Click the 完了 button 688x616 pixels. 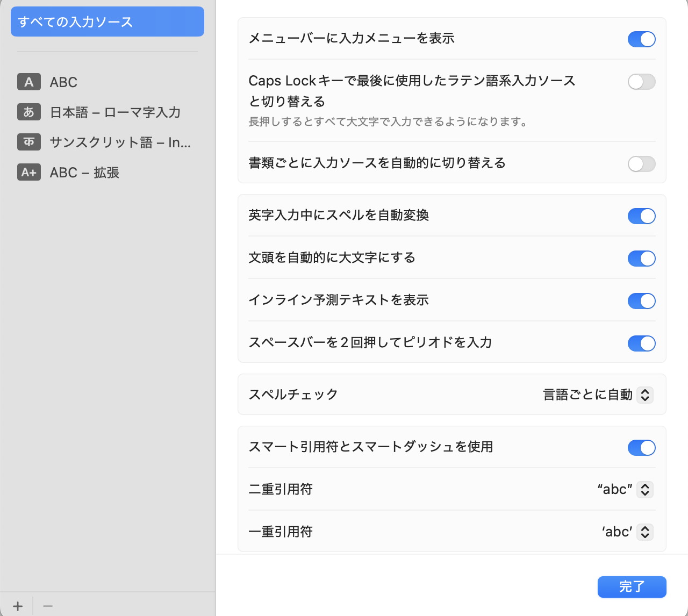pos(632,587)
